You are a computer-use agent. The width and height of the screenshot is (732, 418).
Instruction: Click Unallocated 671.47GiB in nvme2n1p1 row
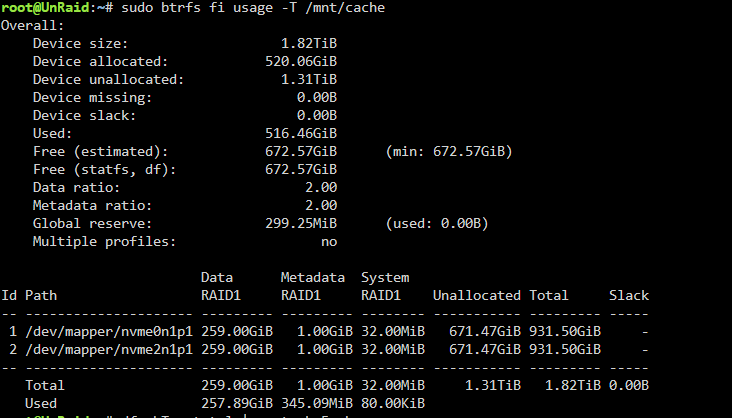coord(485,350)
